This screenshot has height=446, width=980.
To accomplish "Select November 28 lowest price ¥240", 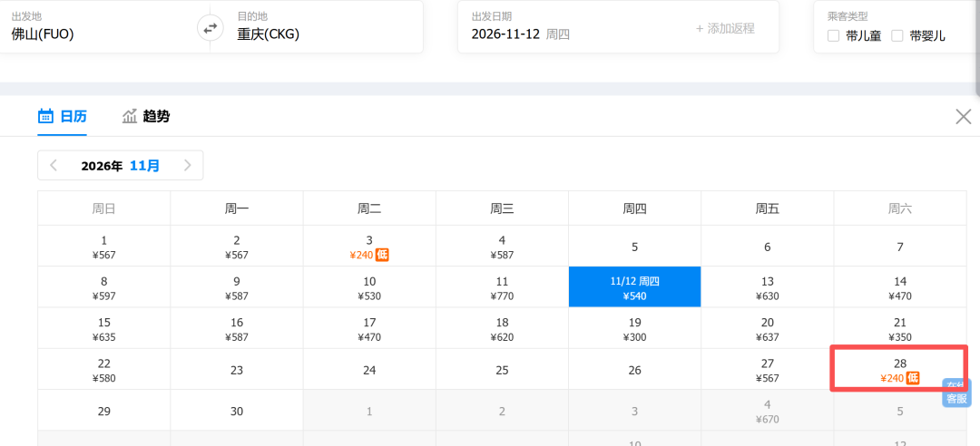I will 900,369.
